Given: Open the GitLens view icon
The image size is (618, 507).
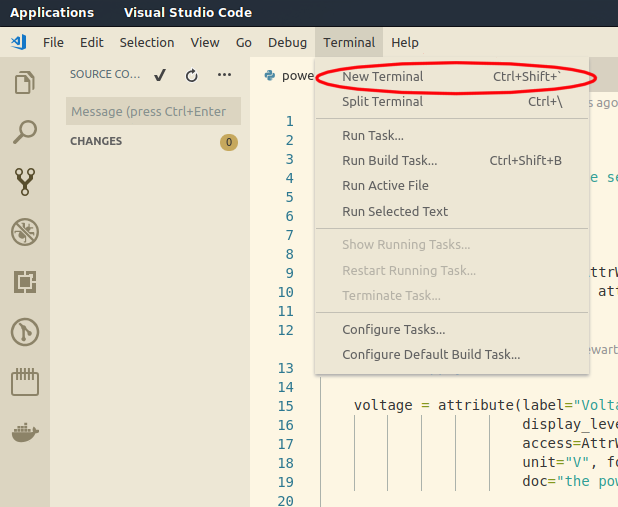Looking at the screenshot, I should pos(25,332).
